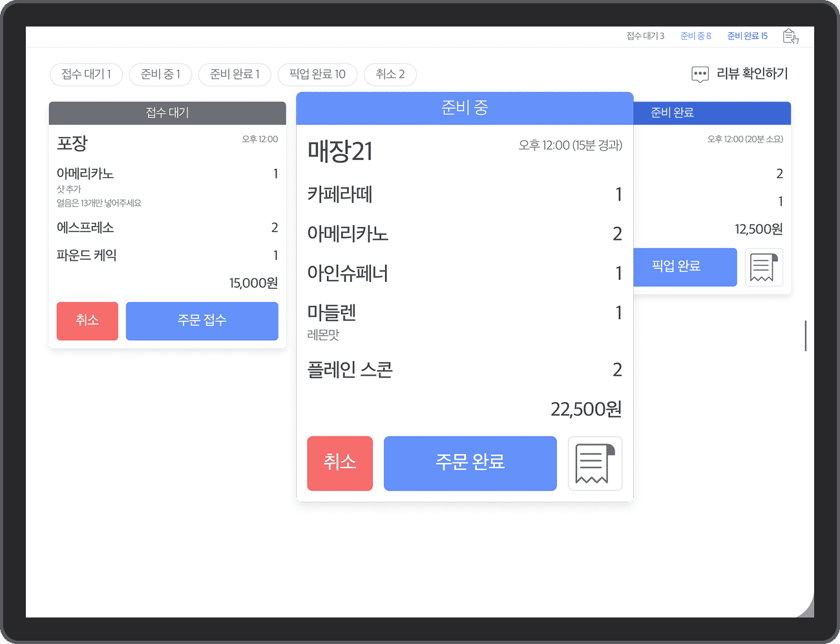The image size is (840, 644).
Task: Cancel the 포장 takeout order
Action: click(x=87, y=321)
